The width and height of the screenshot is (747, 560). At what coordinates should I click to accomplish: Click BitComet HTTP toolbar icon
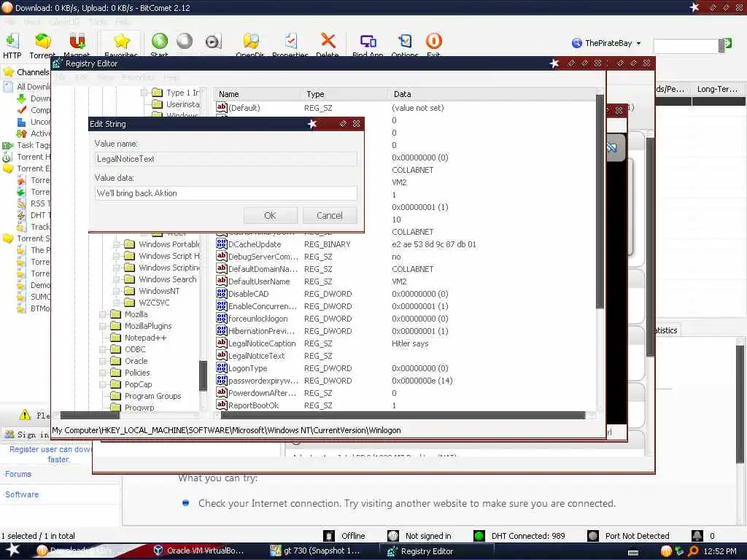pos(12,42)
